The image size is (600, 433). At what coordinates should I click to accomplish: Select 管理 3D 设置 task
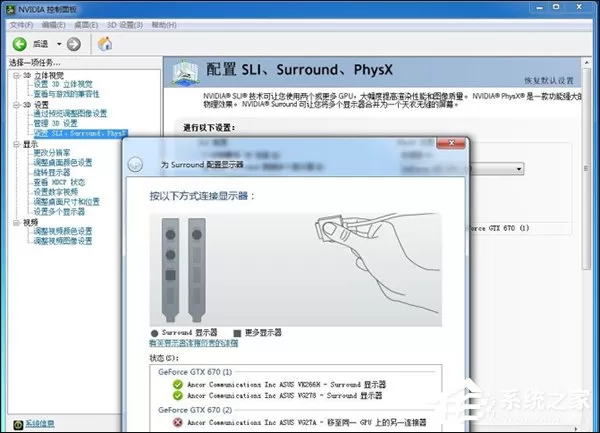coord(55,123)
